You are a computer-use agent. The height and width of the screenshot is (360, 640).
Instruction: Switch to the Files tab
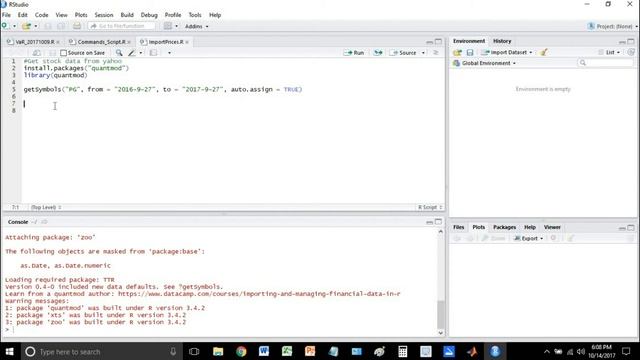[458, 227]
